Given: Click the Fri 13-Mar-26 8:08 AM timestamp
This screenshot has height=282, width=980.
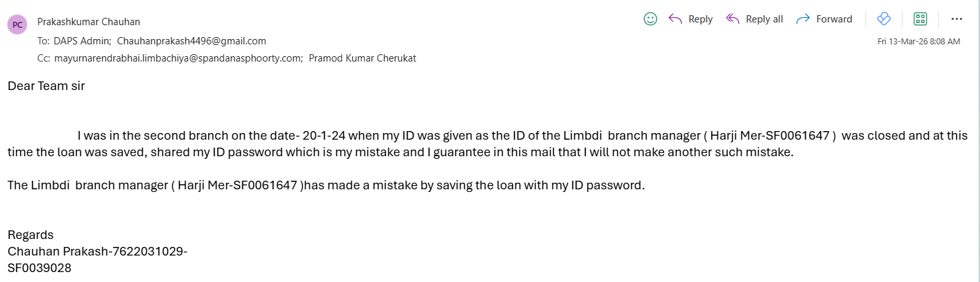Looking at the screenshot, I should coord(918,41).
